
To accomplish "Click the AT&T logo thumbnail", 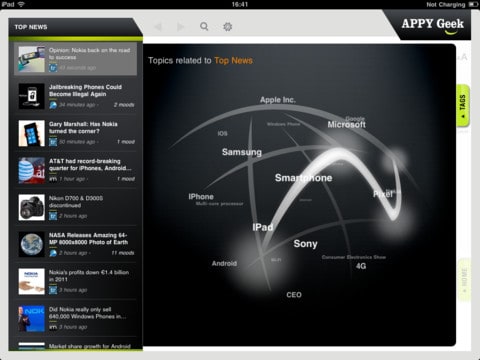I will 32,170.
